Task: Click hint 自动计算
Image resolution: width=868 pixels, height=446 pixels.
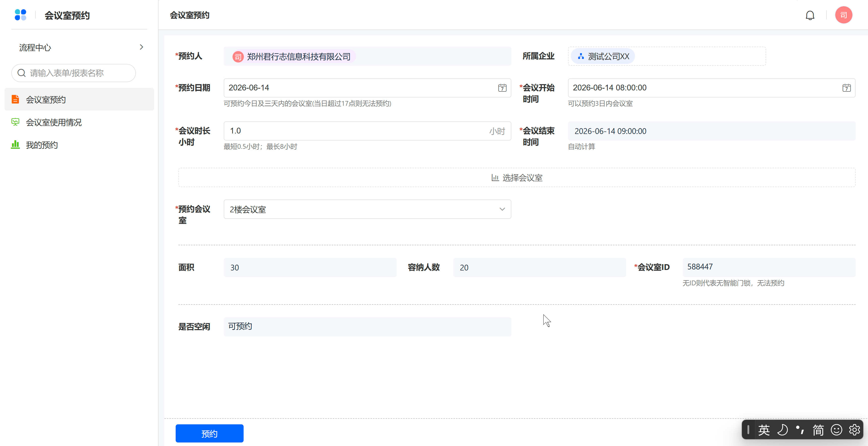Action: click(x=582, y=146)
